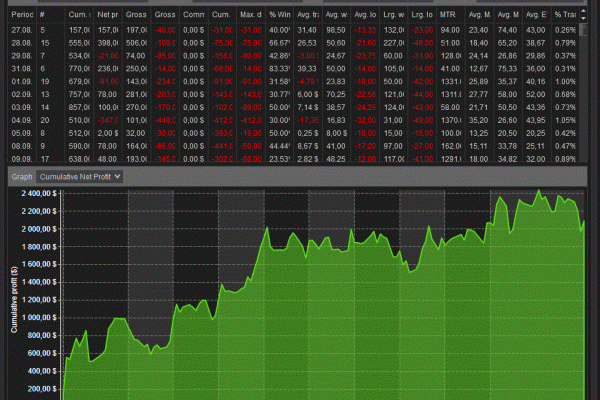The image size is (600, 400).
Task: Select the 05.09. period row
Action: 293,133
